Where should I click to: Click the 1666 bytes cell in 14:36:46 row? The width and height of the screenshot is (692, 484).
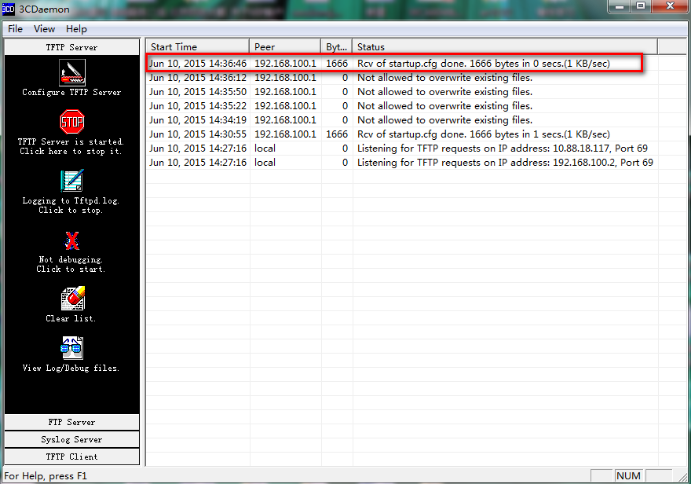click(x=337, y=63)
